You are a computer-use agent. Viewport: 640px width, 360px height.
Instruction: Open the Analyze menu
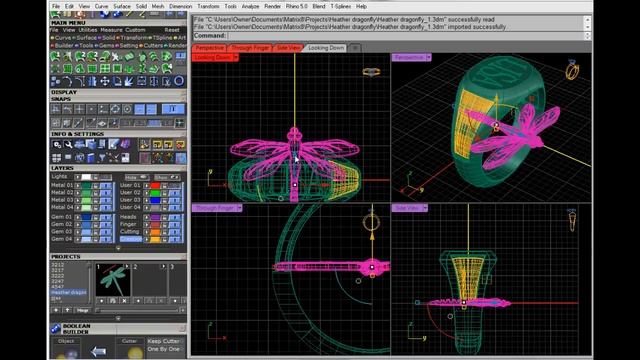pos(250,7)
